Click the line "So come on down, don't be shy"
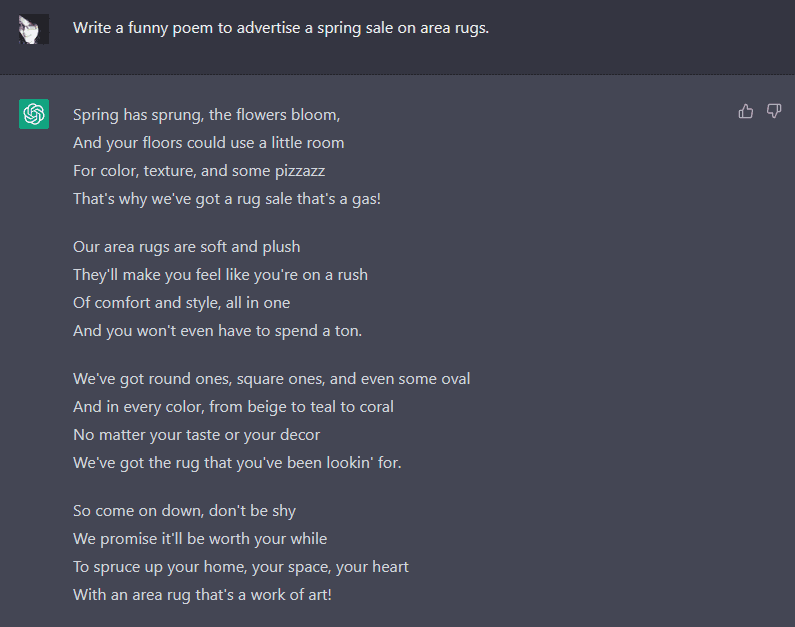795x627 pixels. tap(184, 511)
